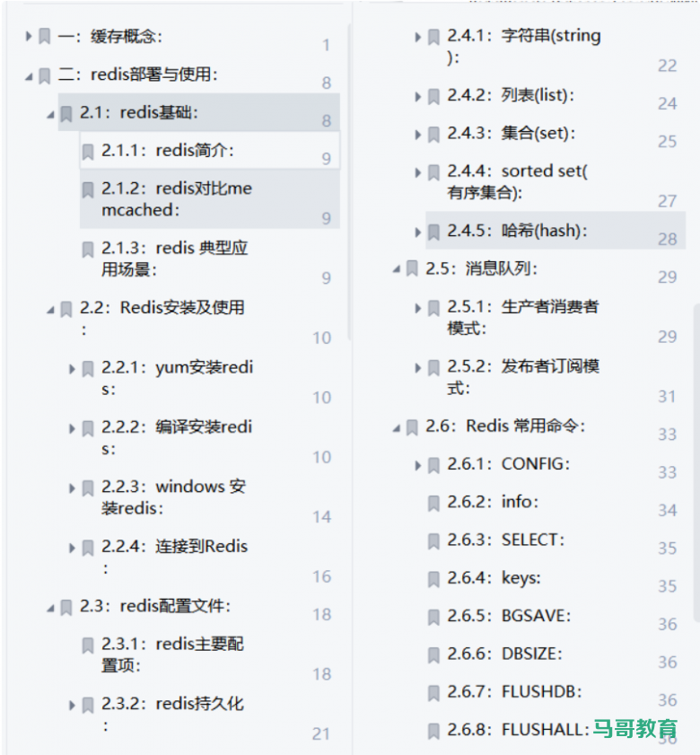Screen dimensions: 700x755
Task: Click bookmark icon for 2.3.1 redis主要配置项
Action: click(88, 645)
